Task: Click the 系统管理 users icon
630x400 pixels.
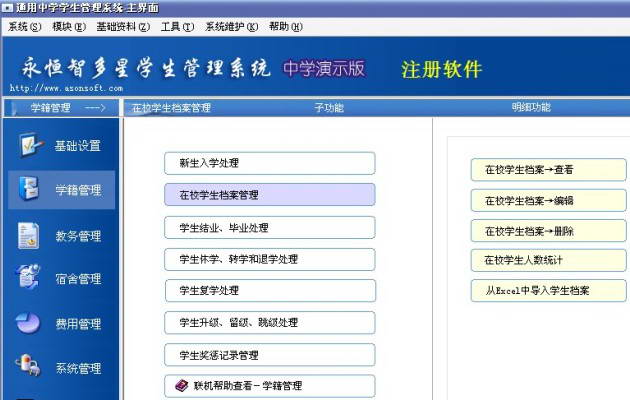Action: tap(28, 365)
